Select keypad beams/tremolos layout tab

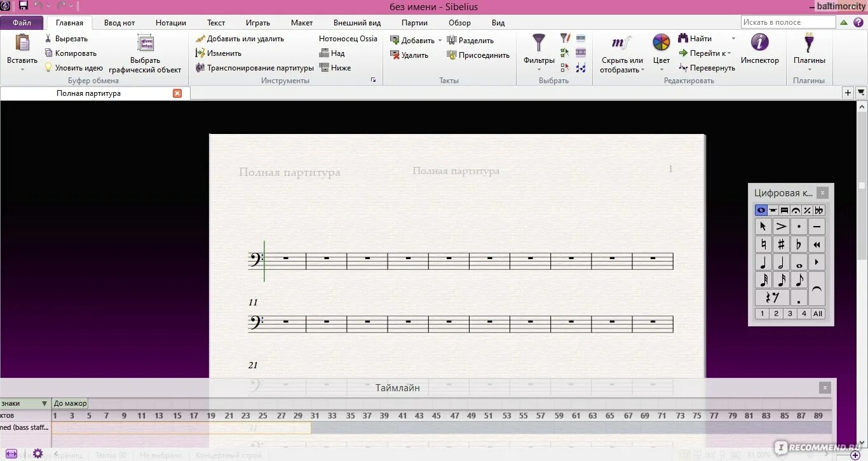[x=784, y=210]
